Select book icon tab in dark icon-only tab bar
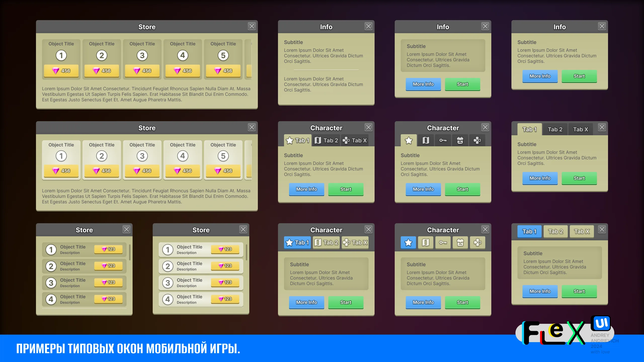This screenshot has width=644, height=362. 426,140
